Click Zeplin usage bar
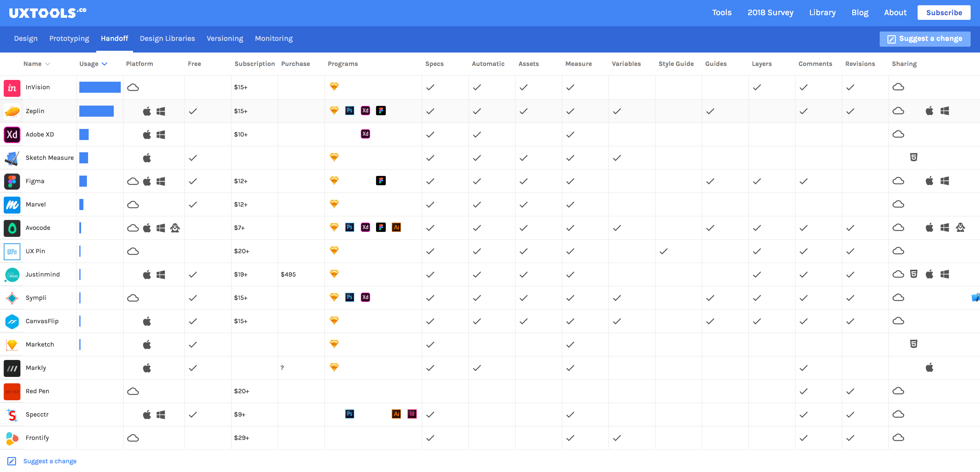Screen dimensions: 980x472 pyautogui.click(x=97, y=111)
